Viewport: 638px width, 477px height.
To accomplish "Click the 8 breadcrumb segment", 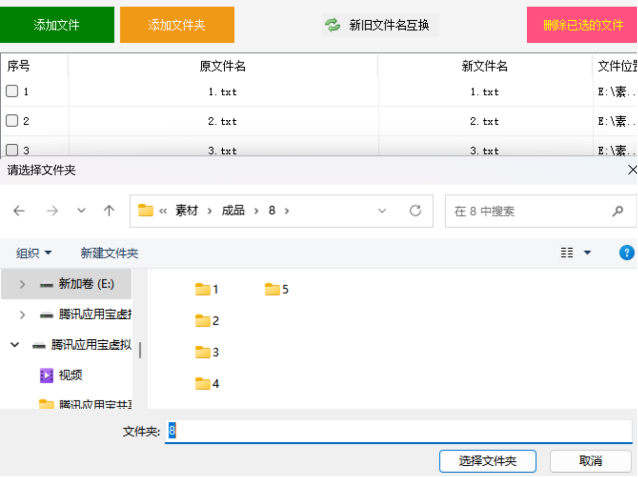I will click(272, 210).
